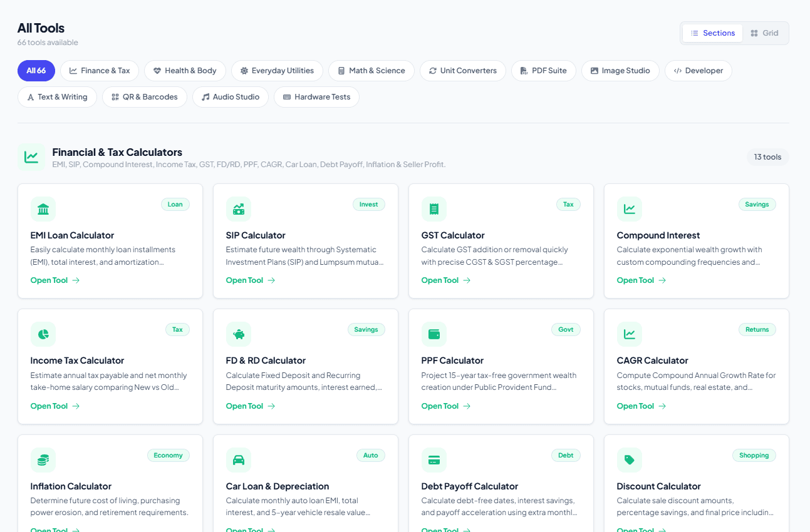Click the Govt tag on PPF card
The image size is (810, 532).
click(566, 329)
